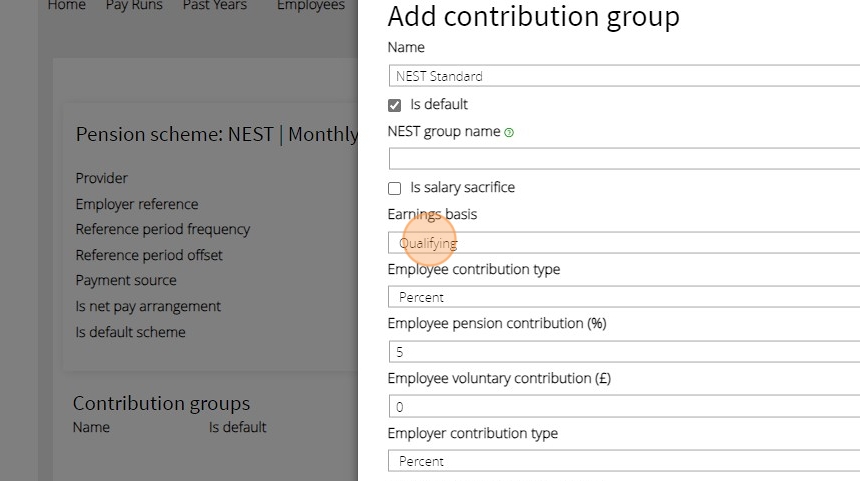Open the Employer contribution type dropdown
Screen dimensions: 860x481
624,461
